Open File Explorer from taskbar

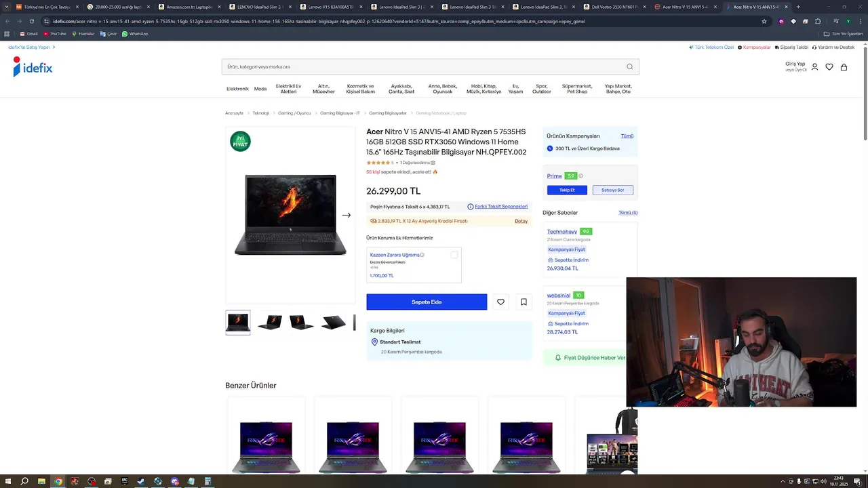click(41, 481)
